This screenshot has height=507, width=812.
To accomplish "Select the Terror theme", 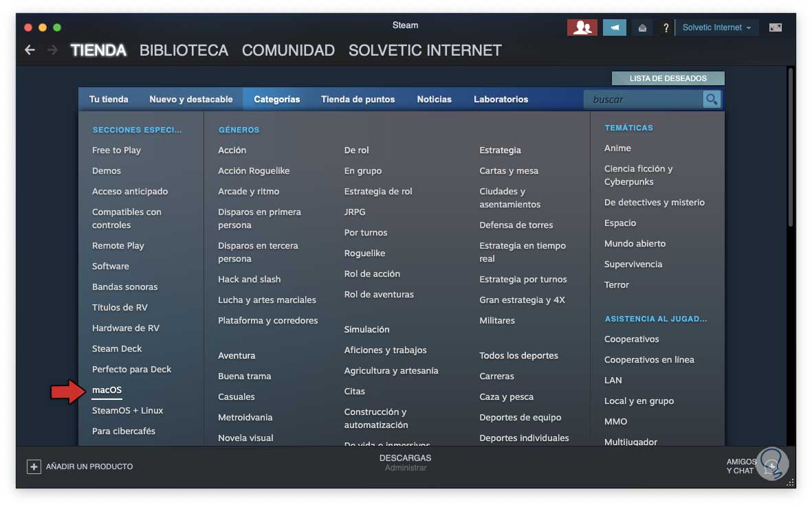I will tap(616, 285).
